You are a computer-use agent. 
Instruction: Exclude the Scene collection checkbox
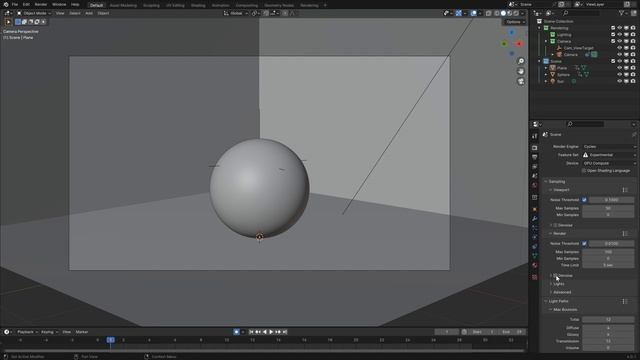[x=613, y=61]
